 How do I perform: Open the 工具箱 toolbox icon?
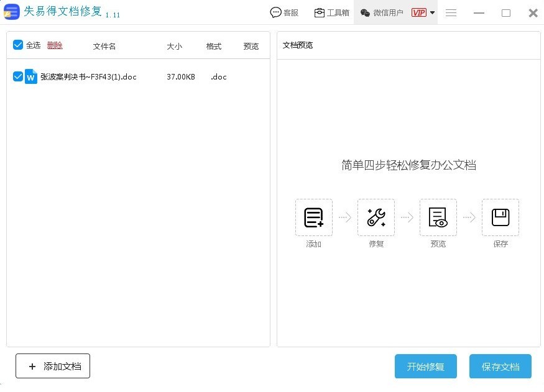coord(319,13)
